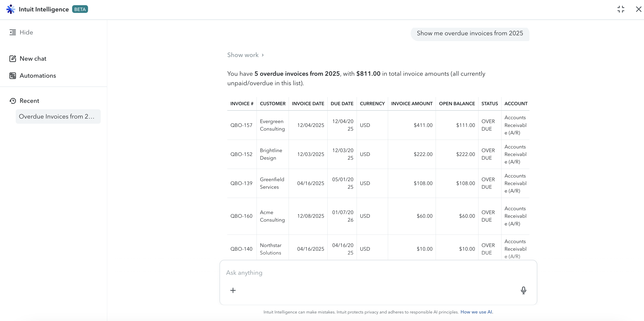Click customer Acme Consulting
The height and width of the screenshot is (321, 644).
(x=272, y=216)
